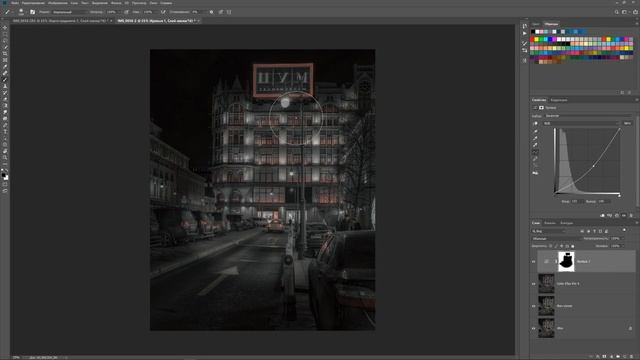Screen dimensions: 640x360
Task: Switch to the Каналы tab
Action: pos(550,223)
